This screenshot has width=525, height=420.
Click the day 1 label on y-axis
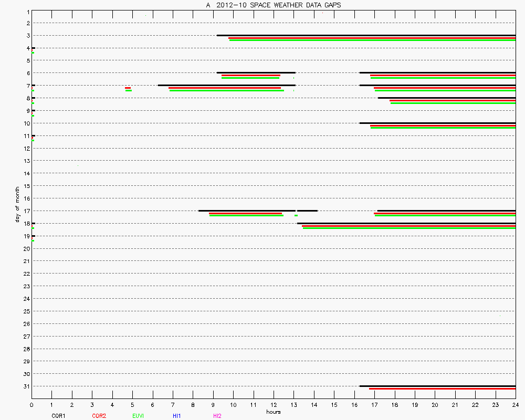pos(27,11)
